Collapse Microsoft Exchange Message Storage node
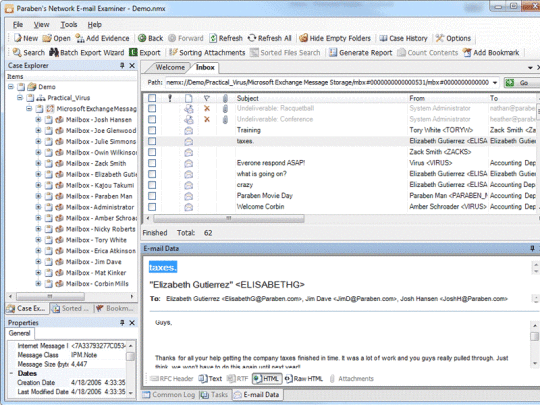The width and height of the screenshot is (540, 405). pos(29,109)
